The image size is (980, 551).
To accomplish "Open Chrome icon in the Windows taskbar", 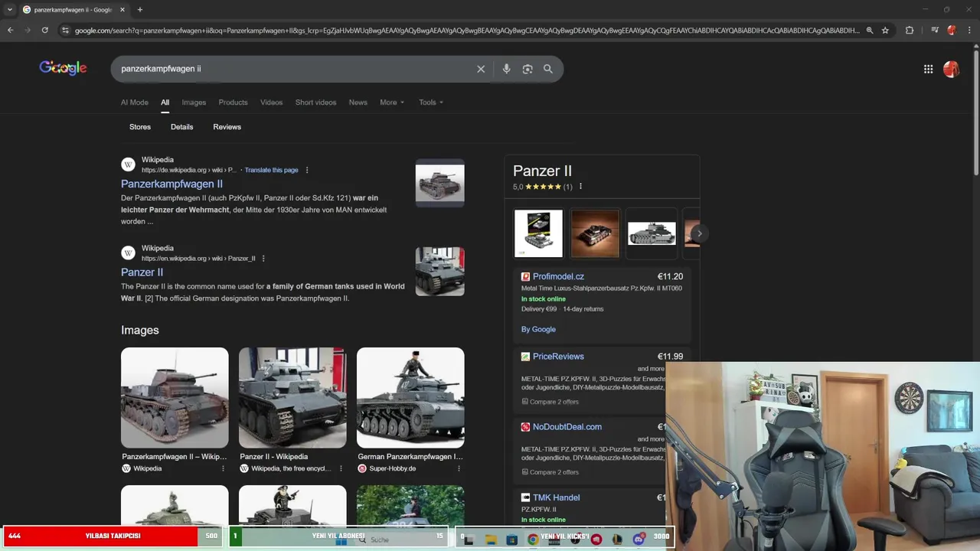I will tap(533, 540).
